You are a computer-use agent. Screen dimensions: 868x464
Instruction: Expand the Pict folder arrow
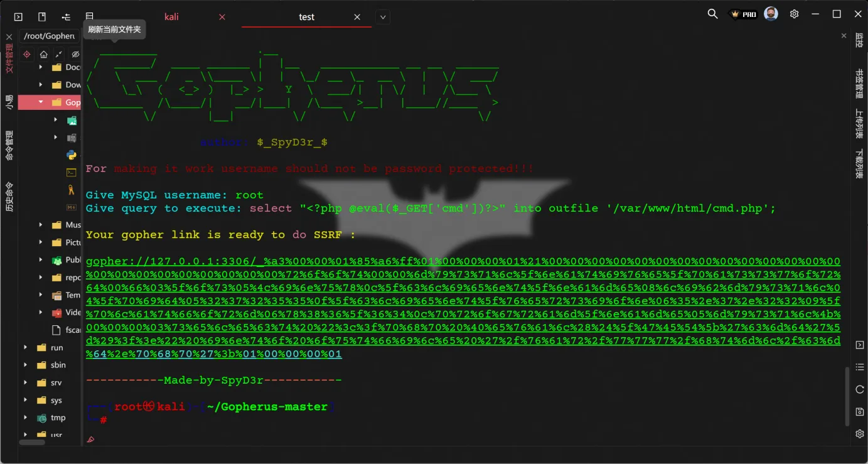[x=41, y=242]
